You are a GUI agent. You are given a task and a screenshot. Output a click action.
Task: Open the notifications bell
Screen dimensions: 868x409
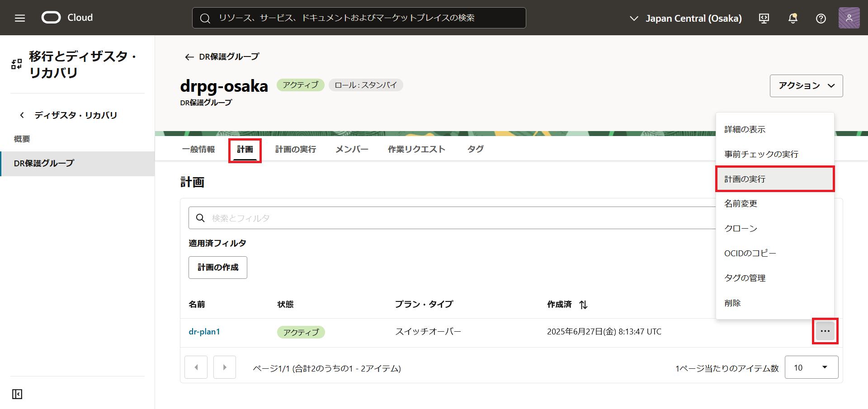point(793,18)
